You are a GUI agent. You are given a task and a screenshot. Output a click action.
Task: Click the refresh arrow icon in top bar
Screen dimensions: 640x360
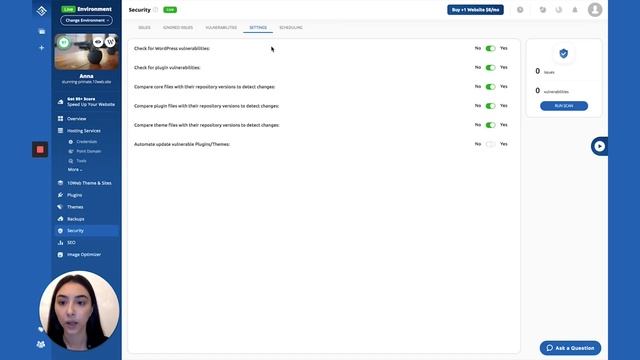tap(559, 10)
